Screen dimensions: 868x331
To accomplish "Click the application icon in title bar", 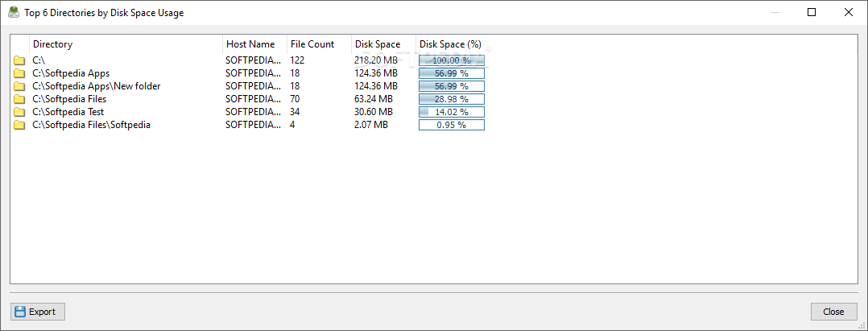I will [x=14, y=12].
